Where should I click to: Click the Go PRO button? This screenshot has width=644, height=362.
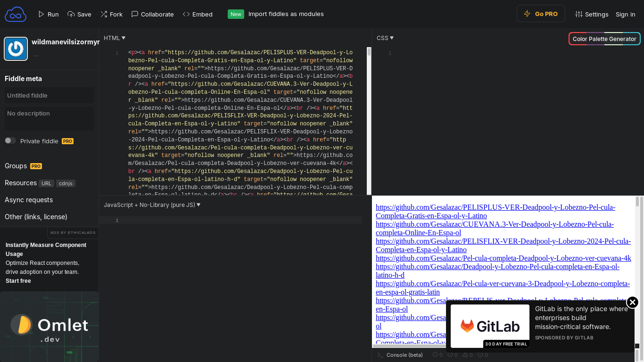click(x=541, y=14)
